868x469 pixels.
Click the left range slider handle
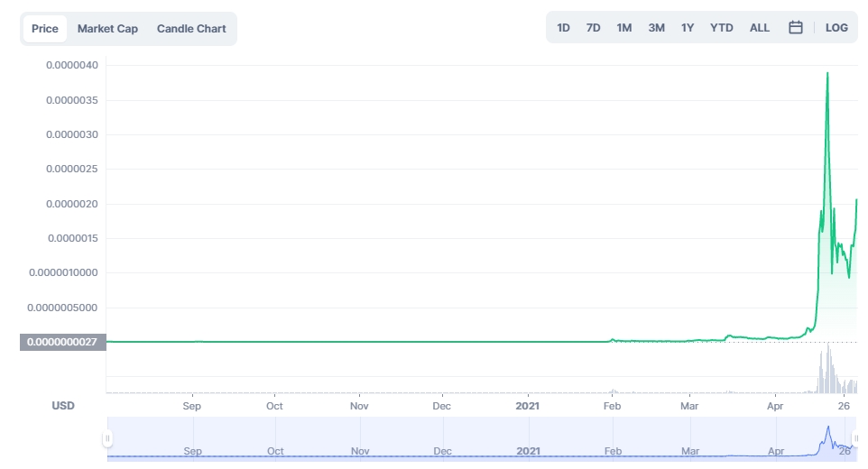pos(107,439)
